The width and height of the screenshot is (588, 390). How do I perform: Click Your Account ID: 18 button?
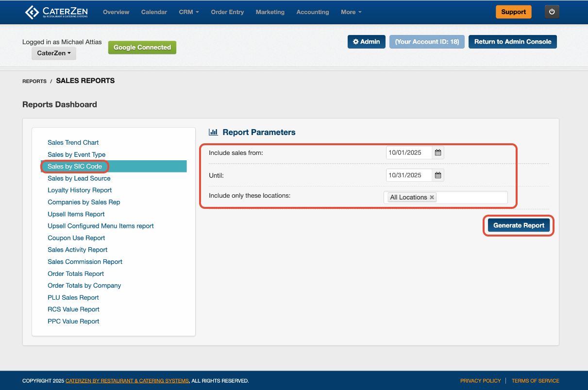click(427, 42)
